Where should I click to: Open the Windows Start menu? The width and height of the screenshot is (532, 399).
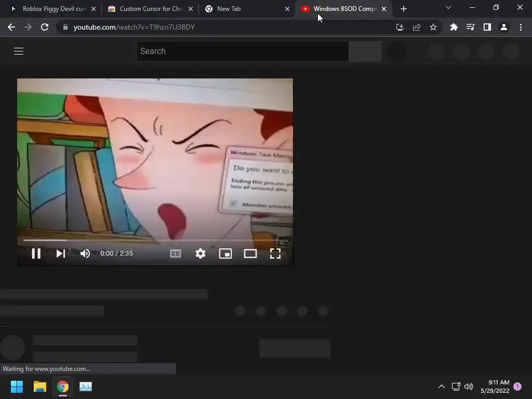17,387
